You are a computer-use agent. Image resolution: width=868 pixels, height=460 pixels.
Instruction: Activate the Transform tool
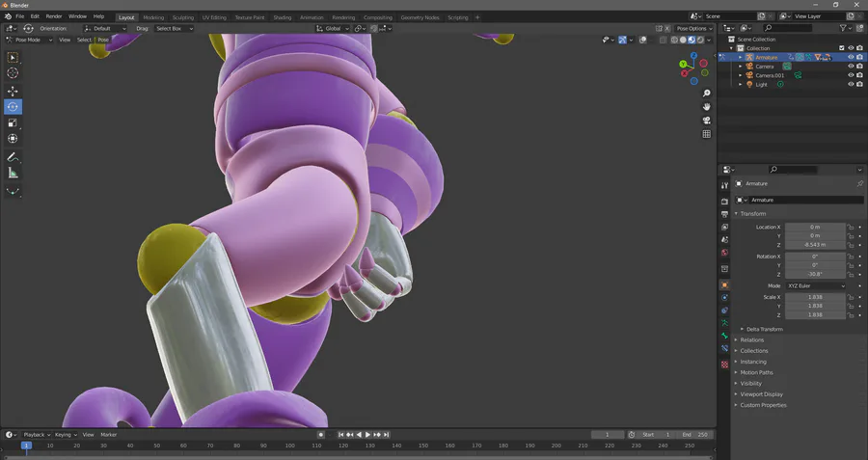(13, 139)
